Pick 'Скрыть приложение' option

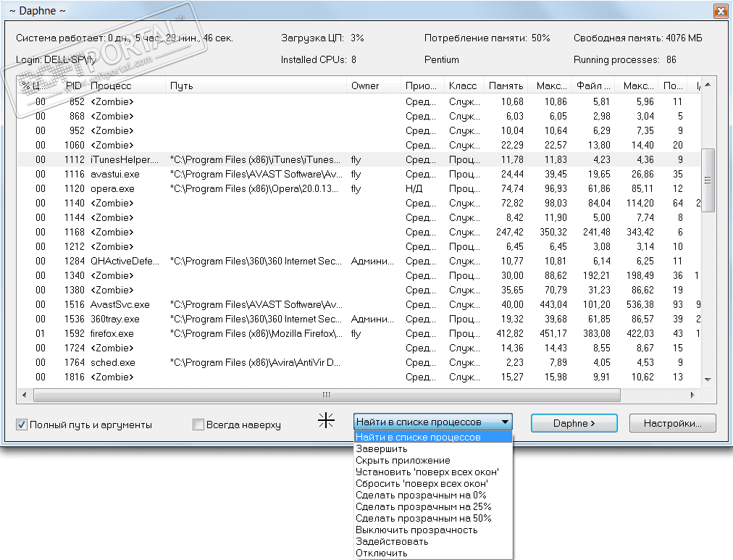pos(433,461)
